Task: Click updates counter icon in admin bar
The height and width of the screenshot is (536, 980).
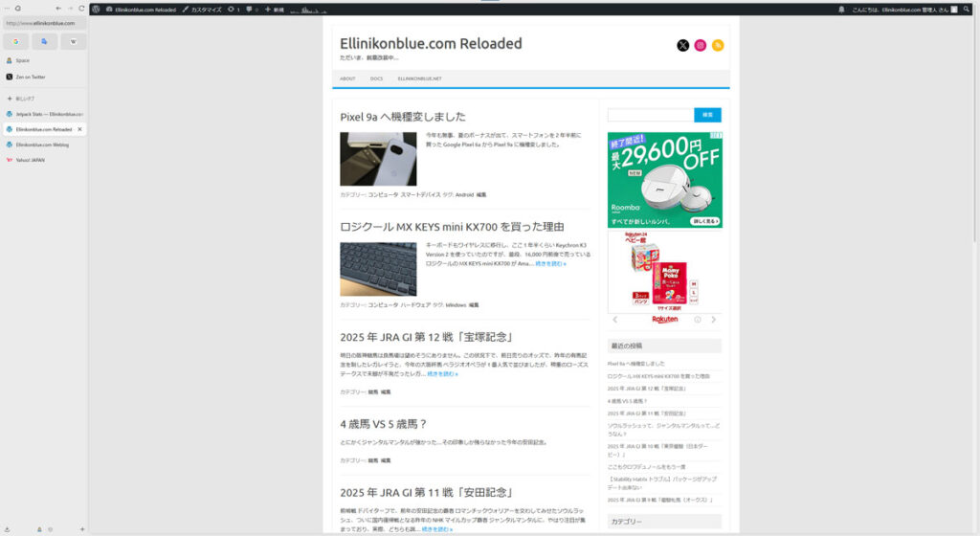Action: pos(234,10)
